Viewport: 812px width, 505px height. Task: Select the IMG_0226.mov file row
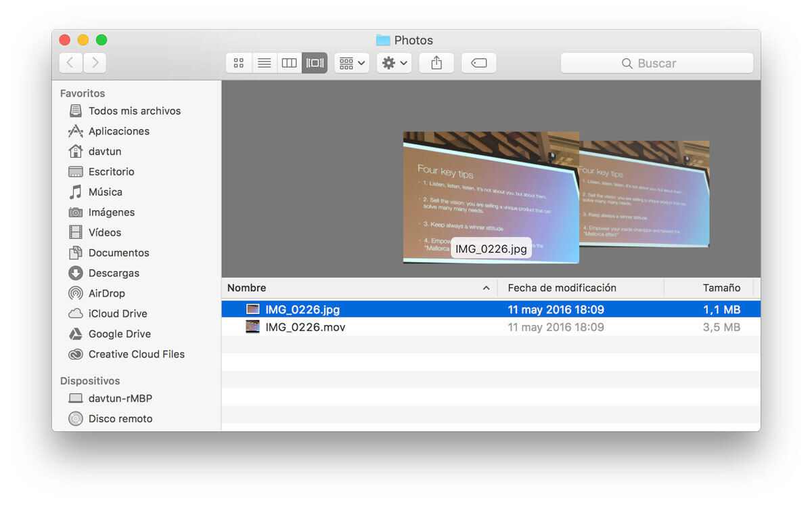click(305, 327)
